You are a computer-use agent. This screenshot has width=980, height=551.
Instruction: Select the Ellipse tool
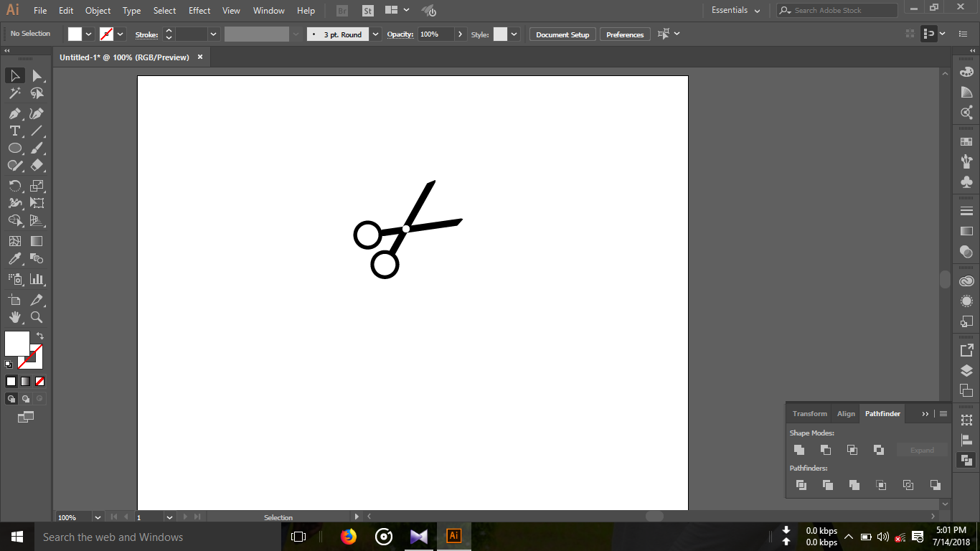click(x=14, y=148)
